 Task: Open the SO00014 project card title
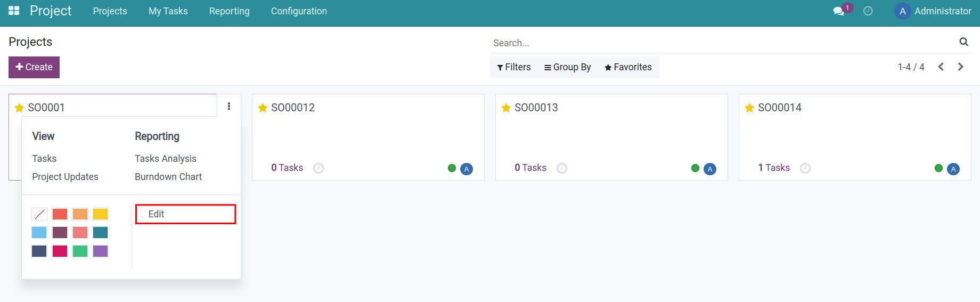pos(780,108)
